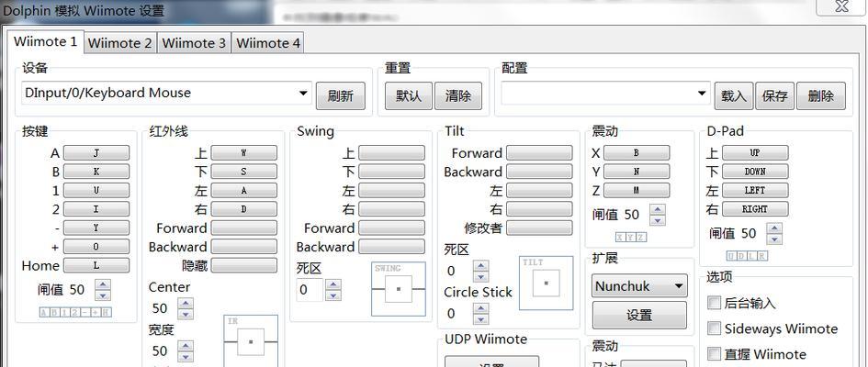
Task: Click the Swing Backward mapping button
Action: pyautogui.click(x=392, y=247)
